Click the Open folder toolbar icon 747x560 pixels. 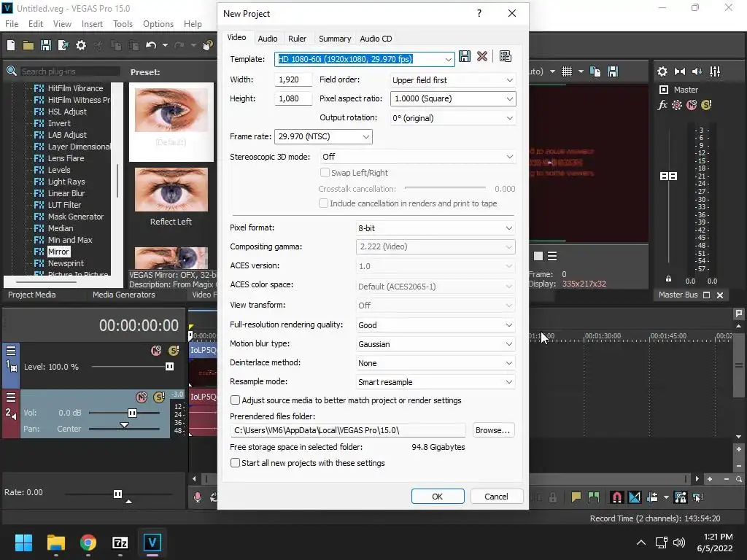28,46
